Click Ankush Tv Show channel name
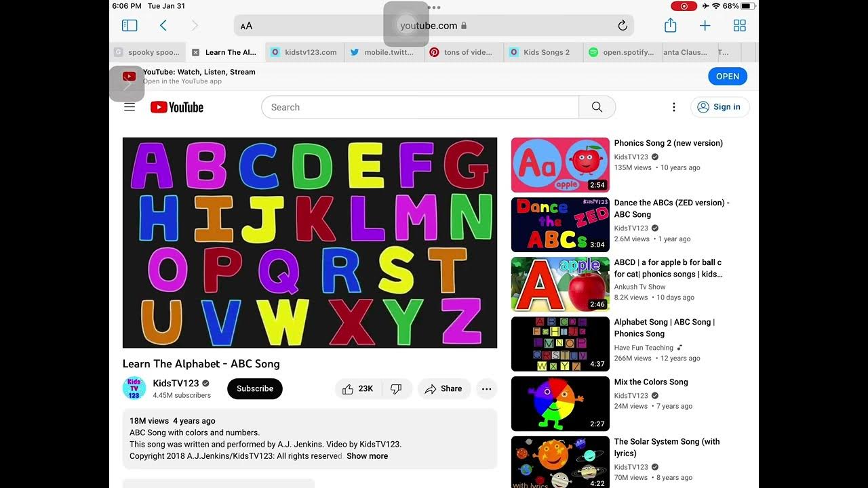The height and width of the screenshot is (488, 868). click(640, 287)
